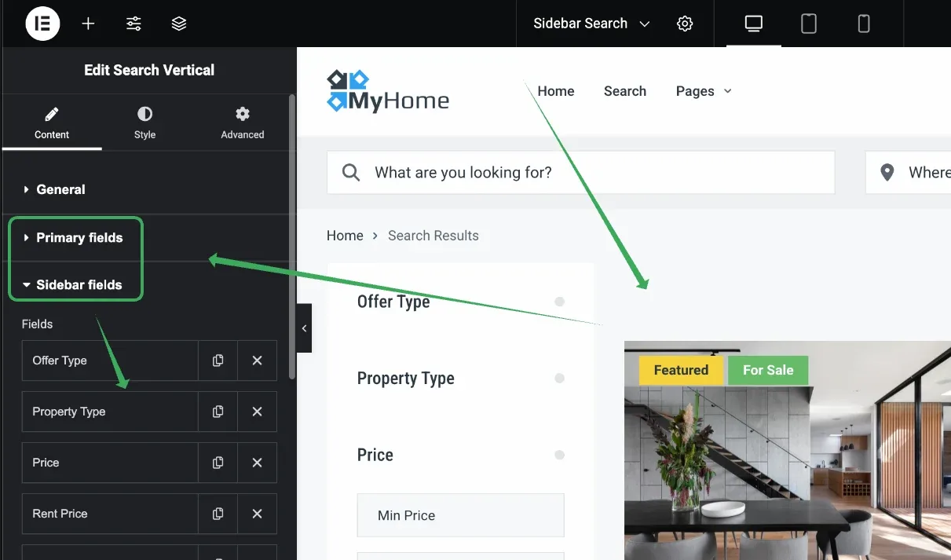
Task: Open the Property Type field item
Action: click(110, 412)
